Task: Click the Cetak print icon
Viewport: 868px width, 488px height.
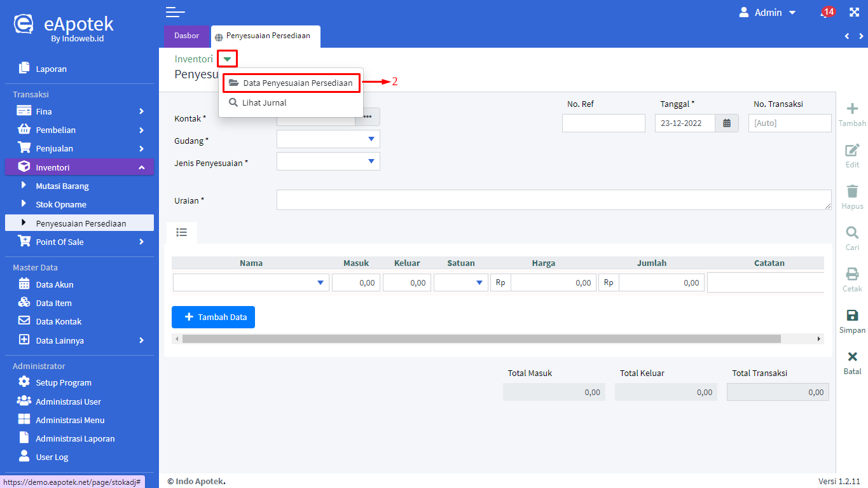Action: coord(852,274)
